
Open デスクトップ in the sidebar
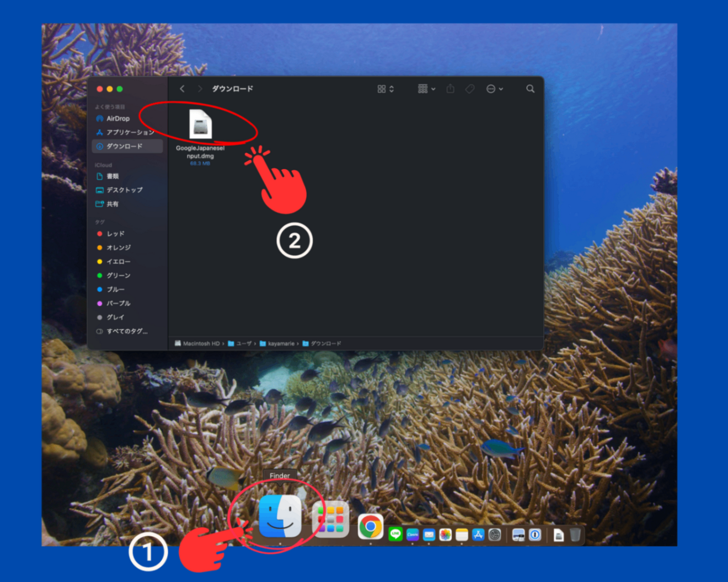(x=127, y=190)
